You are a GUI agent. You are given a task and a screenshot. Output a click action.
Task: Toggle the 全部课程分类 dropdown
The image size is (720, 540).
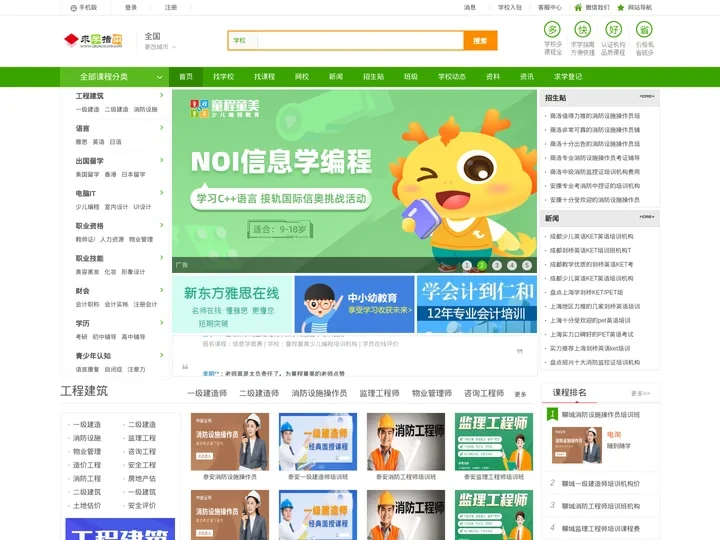tap(114, 77)
